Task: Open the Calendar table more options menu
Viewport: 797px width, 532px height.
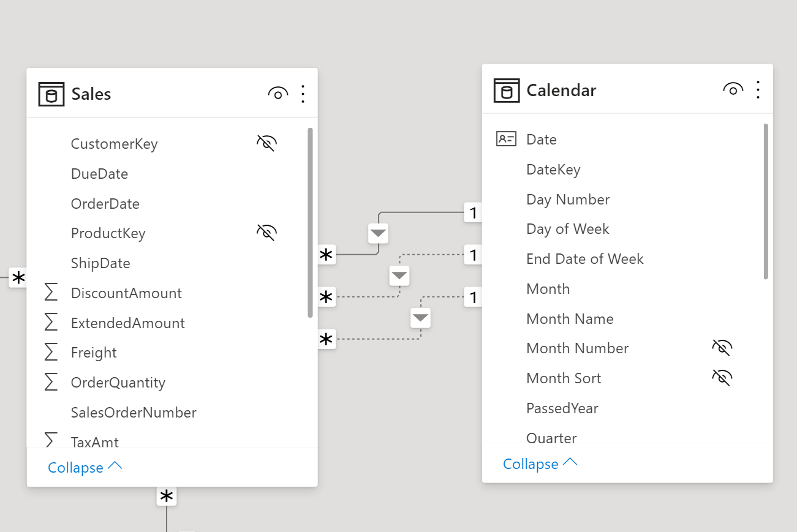Action: 758,90
